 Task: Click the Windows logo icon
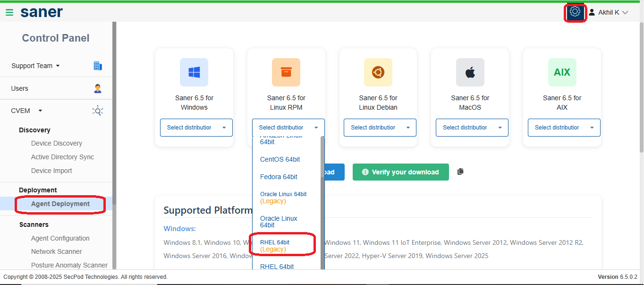194,72
